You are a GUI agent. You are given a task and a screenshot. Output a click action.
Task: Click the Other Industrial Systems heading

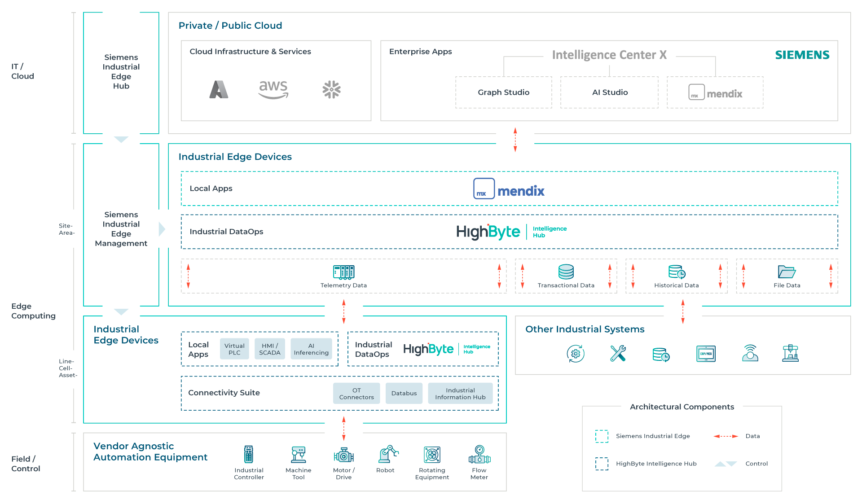pyautogui.click(x=585, y=329)
